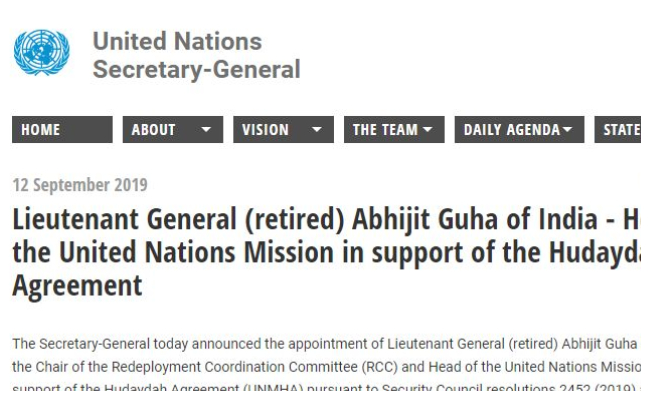Expand the VISION dropdown arrow
Image resolution: width=650 pixels, height=400 pixels.
(x=317, y=130)
